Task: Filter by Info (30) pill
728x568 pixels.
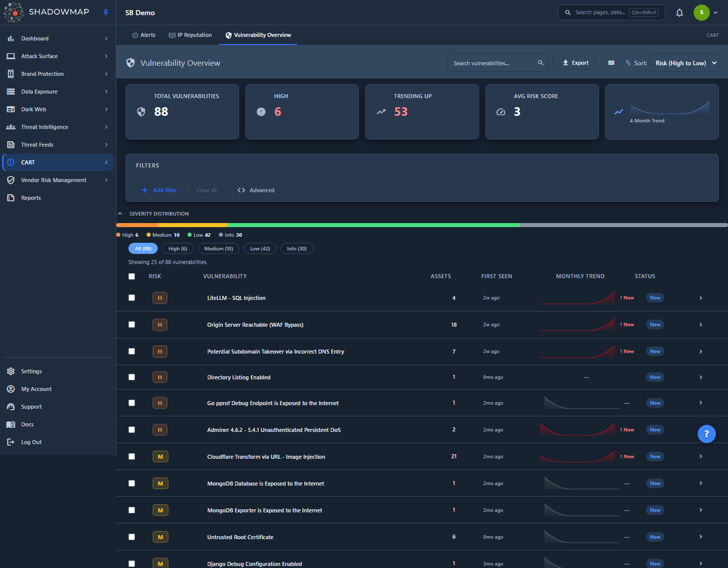Action: (297, 249)
